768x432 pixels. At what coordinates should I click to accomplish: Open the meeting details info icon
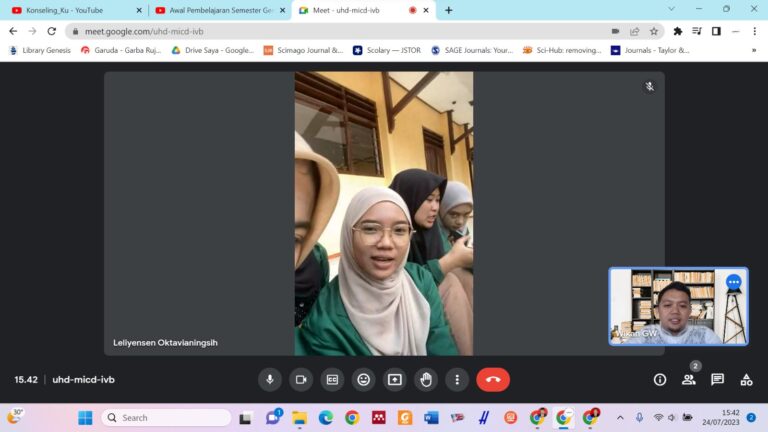pos(660,380)
